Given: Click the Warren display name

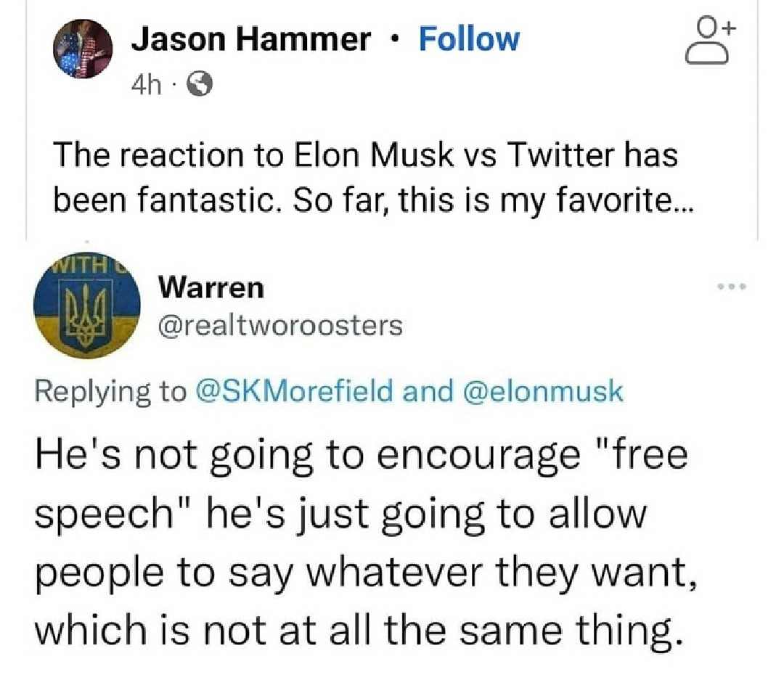Looking at the screenshot, I should pyautogui.click(x=211, y=288).
